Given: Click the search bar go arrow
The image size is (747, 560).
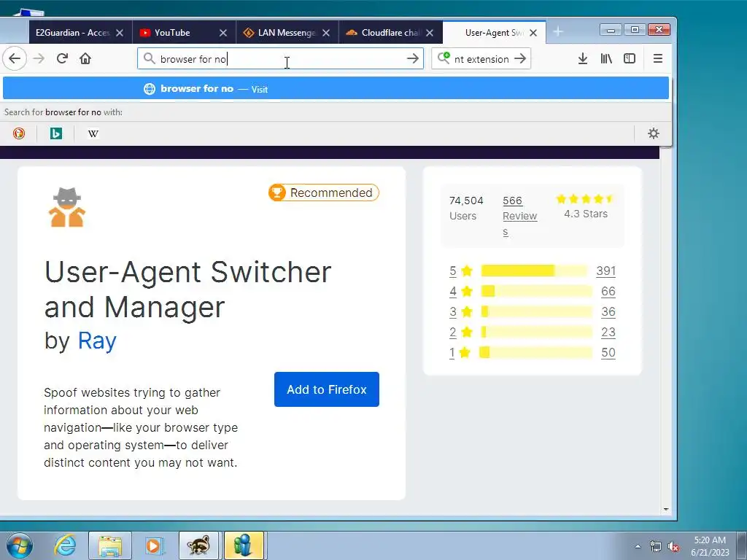Looking at the screenshot, I should click(520, 58).
